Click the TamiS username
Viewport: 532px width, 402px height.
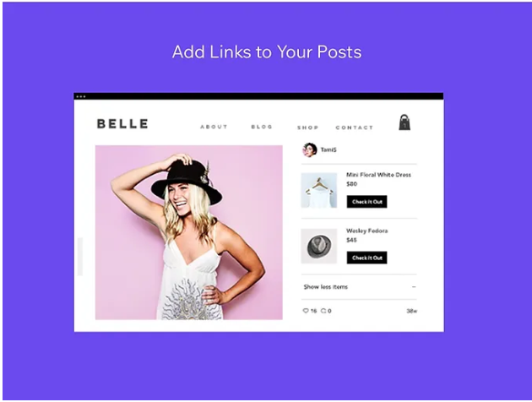(328, 149)
